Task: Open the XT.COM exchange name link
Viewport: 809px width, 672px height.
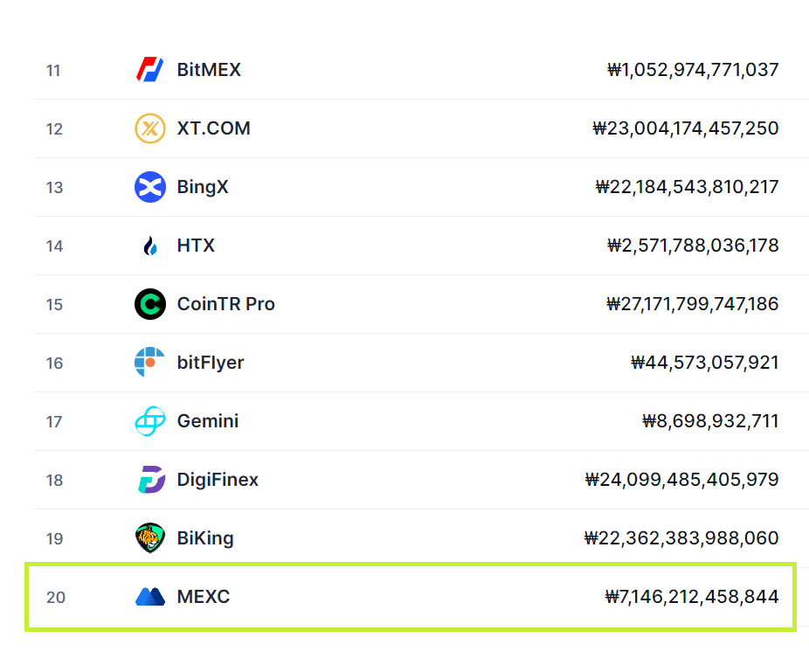Action: tap(213, 128)
